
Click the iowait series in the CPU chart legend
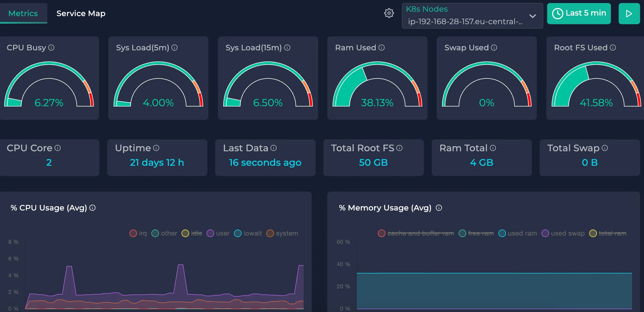click(x=253, y=233)
